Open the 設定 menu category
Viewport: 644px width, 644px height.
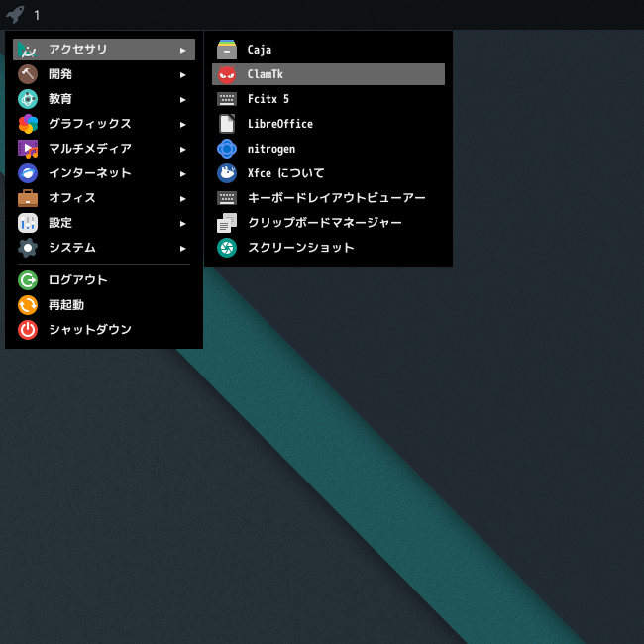(104, 223)
